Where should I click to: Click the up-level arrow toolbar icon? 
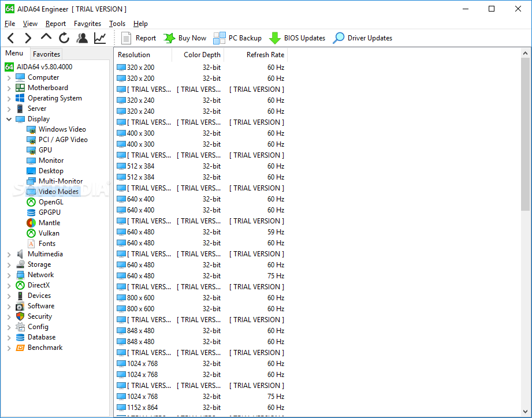[x=46, y=36]
